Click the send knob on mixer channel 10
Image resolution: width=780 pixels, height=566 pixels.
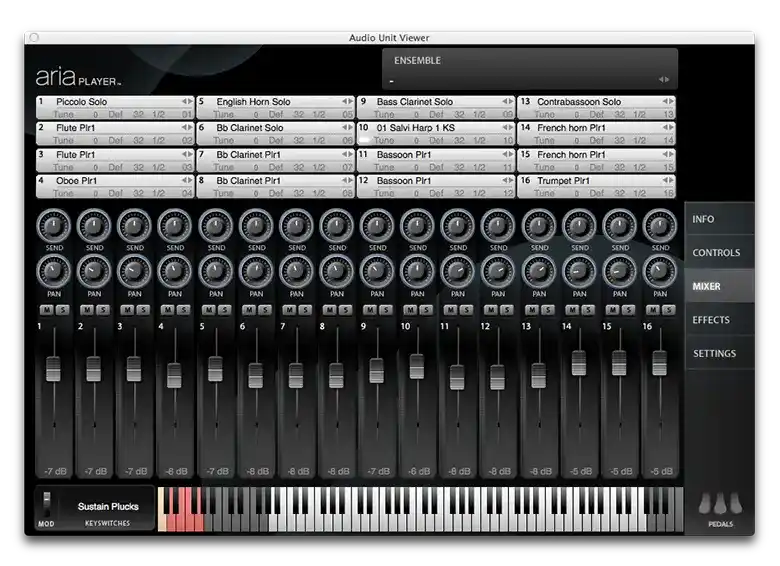tap(417, 226)
